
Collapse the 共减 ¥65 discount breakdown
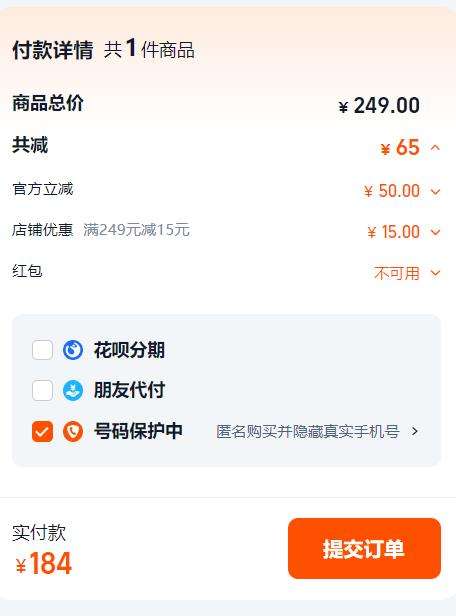point(435,148)
